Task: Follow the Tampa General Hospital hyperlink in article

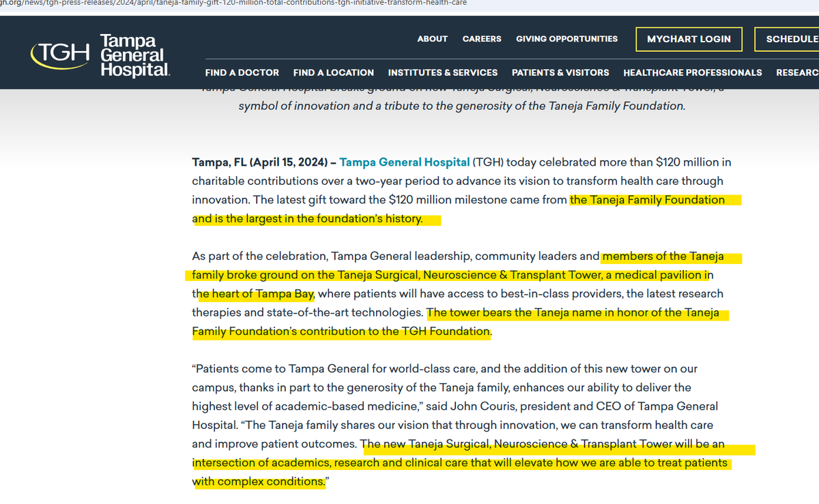Action: pos(405,162)
